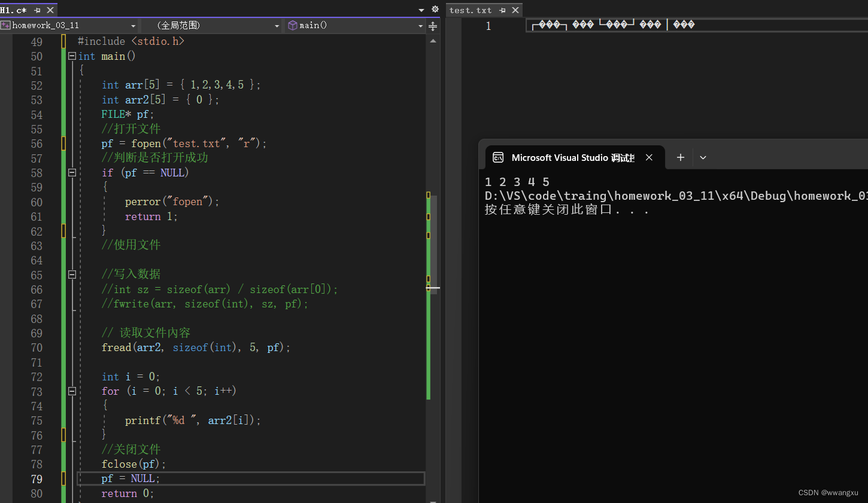Switch to the test.txt tab
This screenshot has width=868, height=503.
(x=471, y=10)
